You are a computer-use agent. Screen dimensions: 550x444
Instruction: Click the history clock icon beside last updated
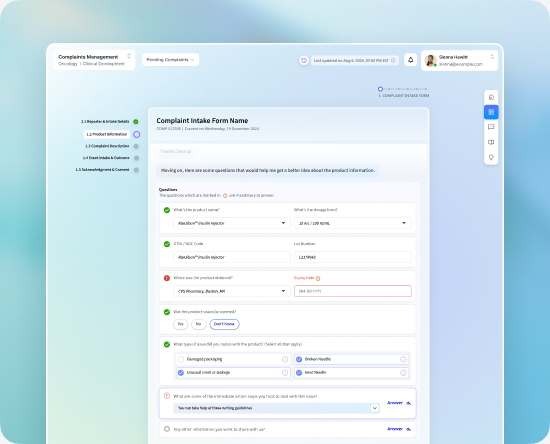tap(304, 60)
